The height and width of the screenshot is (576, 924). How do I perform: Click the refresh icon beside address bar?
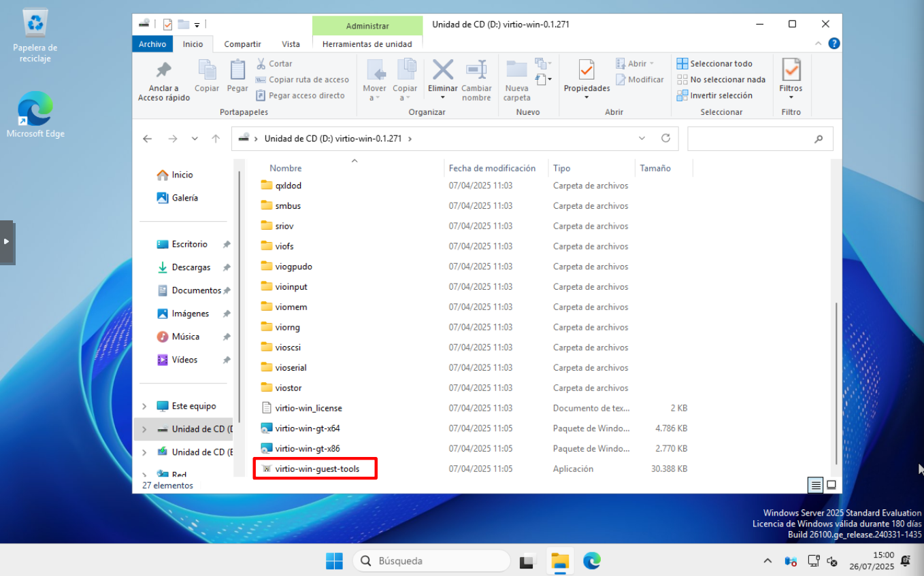point(665,138)
